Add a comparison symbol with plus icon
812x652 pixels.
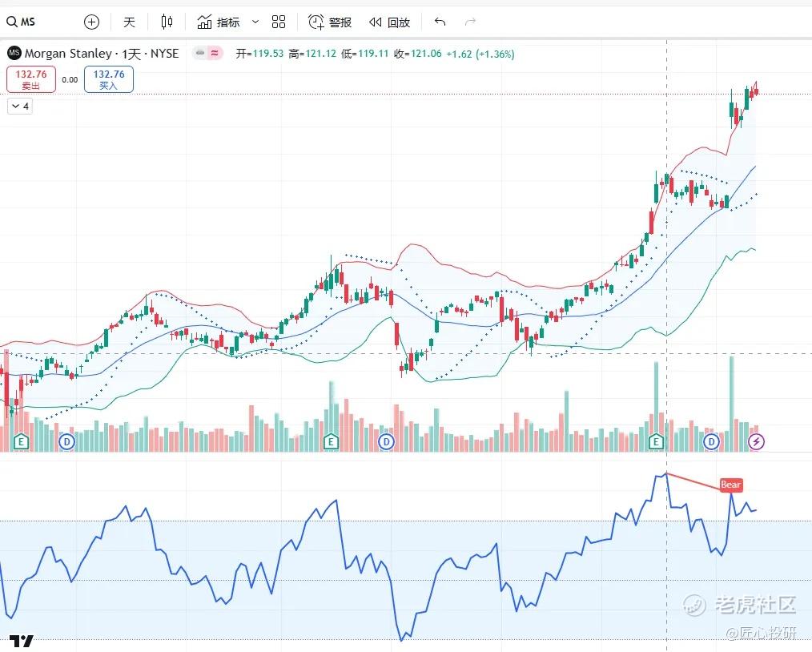[x=91, y=22]
